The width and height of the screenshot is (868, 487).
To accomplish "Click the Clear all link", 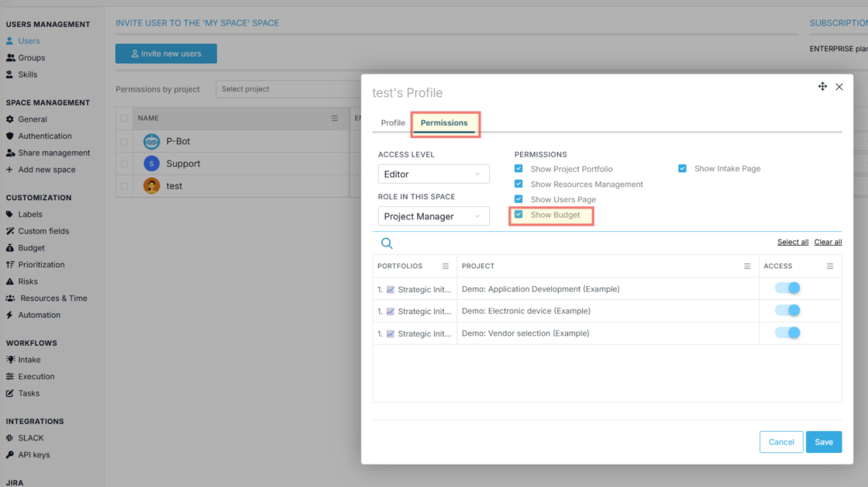I will pos(828,241).
